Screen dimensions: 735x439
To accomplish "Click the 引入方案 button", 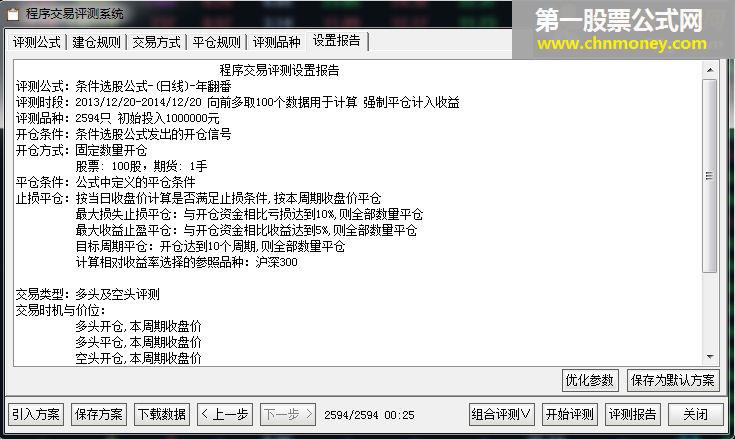I will point(36,414).
